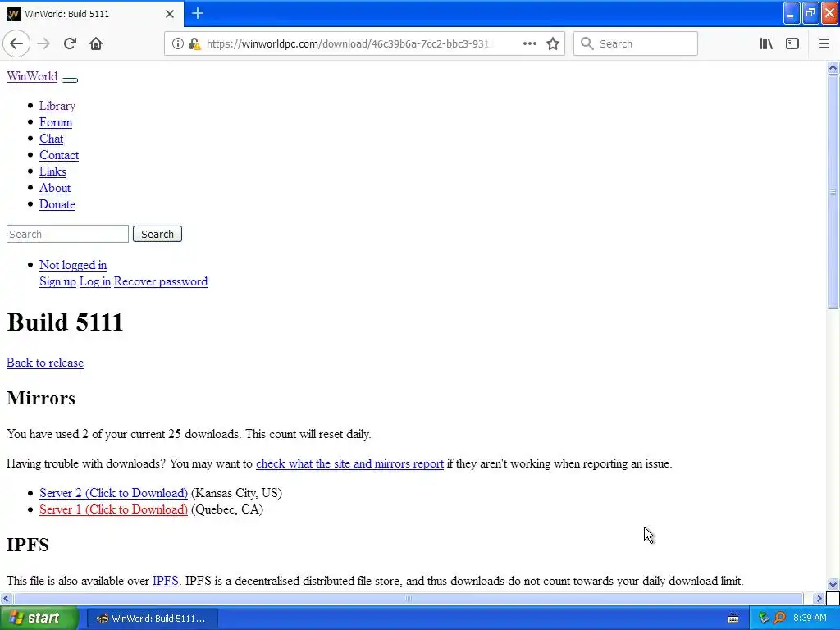This screenshot has width=840, height=630.
Task: Click the URL address field
Action: (x=348, y=43)
